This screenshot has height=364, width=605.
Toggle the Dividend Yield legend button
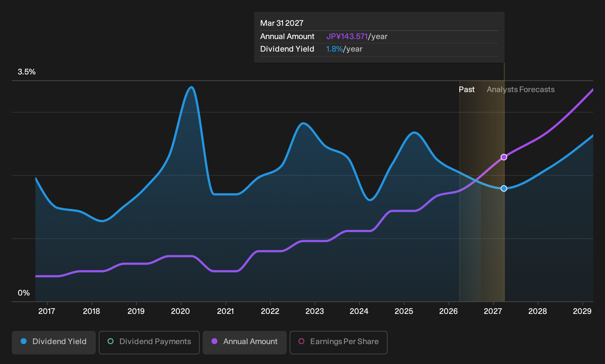pyautogui.click(x=54, y=342)
